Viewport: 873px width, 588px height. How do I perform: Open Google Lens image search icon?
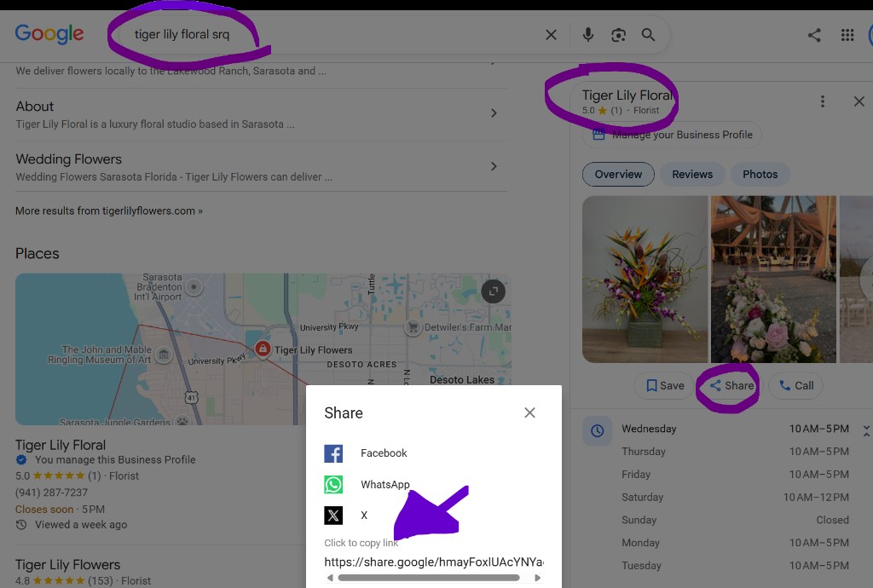click(618, 35)
